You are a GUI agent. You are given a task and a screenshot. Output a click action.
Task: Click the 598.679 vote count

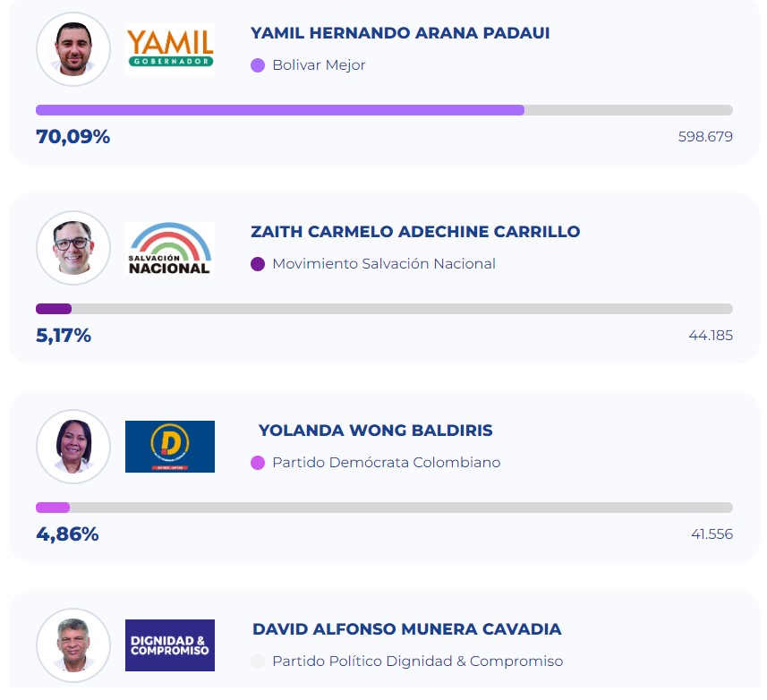[705, 136]
